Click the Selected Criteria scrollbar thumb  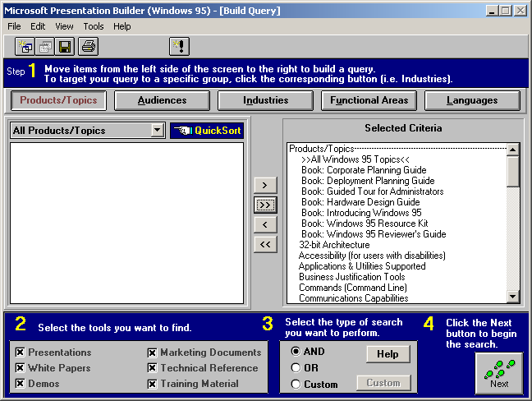pos(512,172)
